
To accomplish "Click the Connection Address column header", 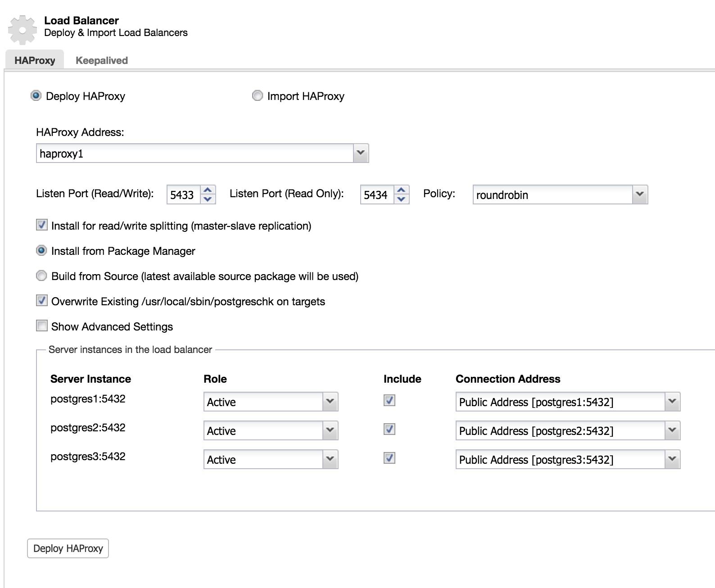I will [x=508, y=379].
